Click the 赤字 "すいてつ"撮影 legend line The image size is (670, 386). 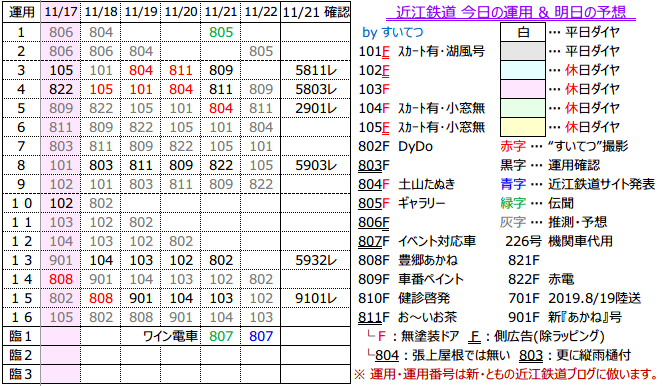564,146
